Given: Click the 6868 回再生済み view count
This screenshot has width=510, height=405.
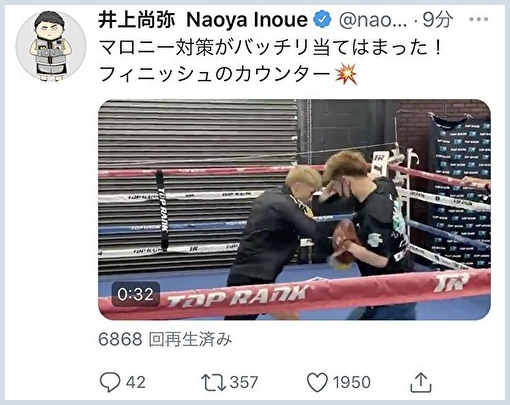Looking at the screenshot, I should 165,340.
